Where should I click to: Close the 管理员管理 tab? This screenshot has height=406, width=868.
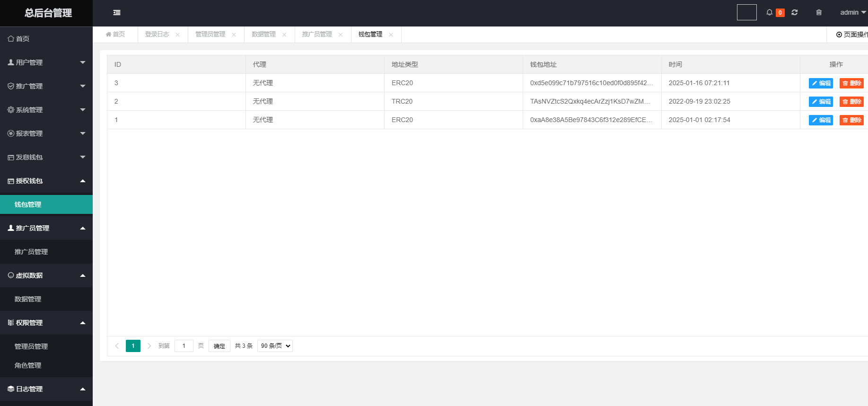(234, 35)
